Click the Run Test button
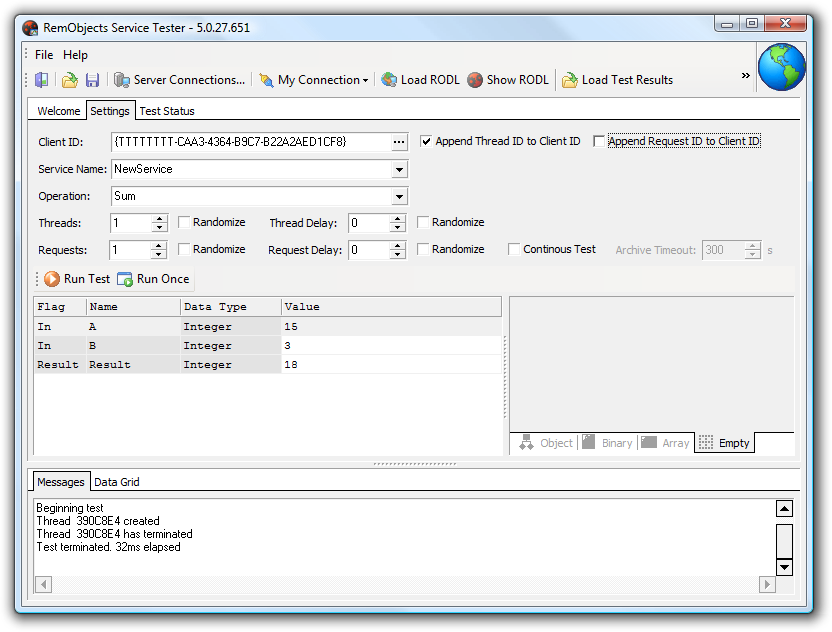832x632 pixels. click(x=77, y=279)
